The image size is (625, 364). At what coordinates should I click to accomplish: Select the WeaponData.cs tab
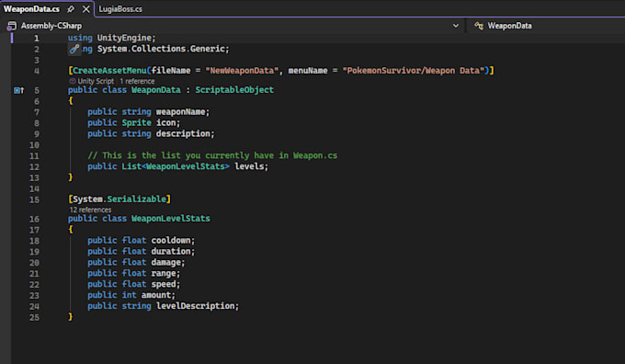(x=31, y=9)
